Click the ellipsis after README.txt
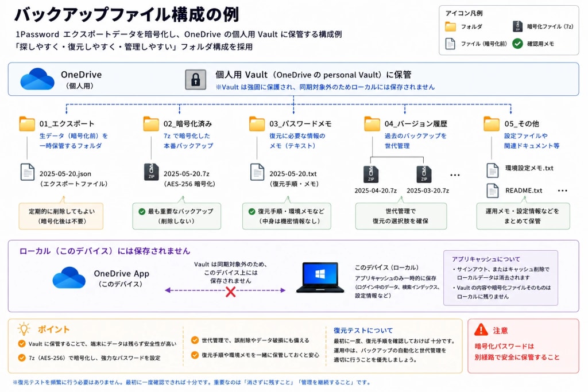 coord(563,191)
